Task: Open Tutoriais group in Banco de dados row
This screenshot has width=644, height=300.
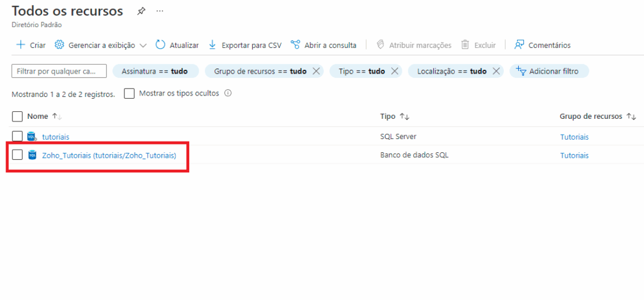Action: tap(574, 155)
